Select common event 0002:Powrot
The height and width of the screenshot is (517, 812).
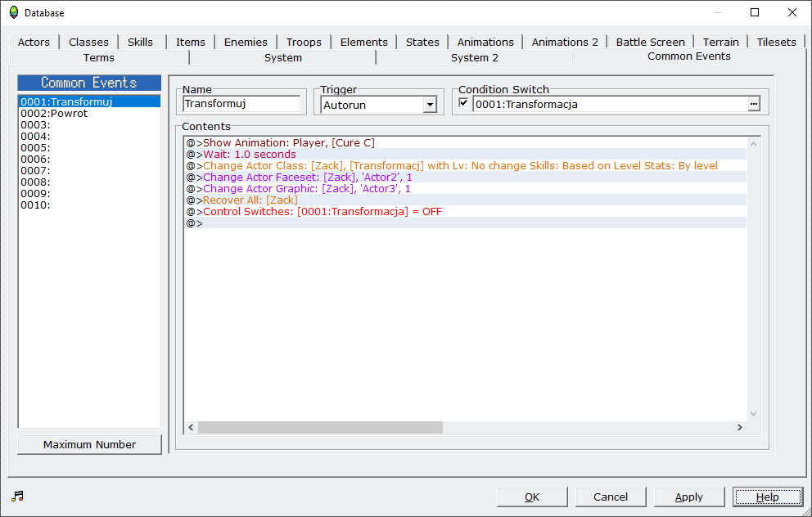tap(89, 114)
